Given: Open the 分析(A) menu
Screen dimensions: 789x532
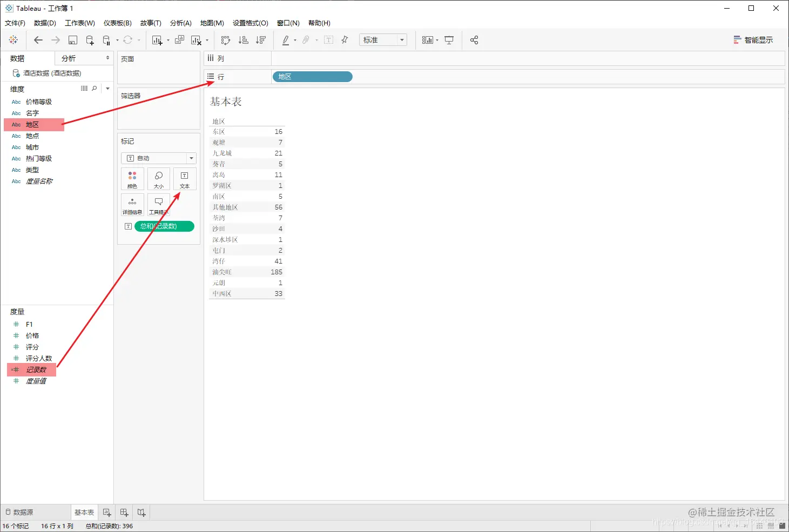Looking at the screenshot, I should (x=181, y=23).
